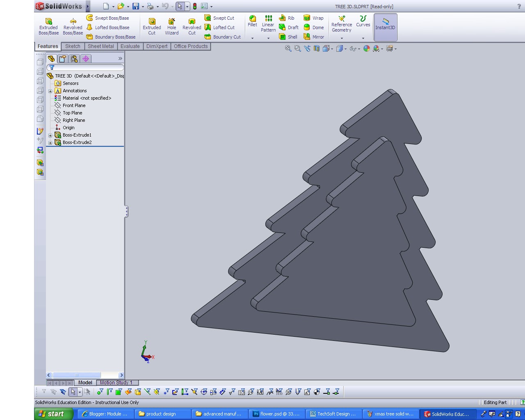Screen dimensions: 525x420
Task: Open the Hole Wizard
Action: pyautogui.click(x=171, y=26)
